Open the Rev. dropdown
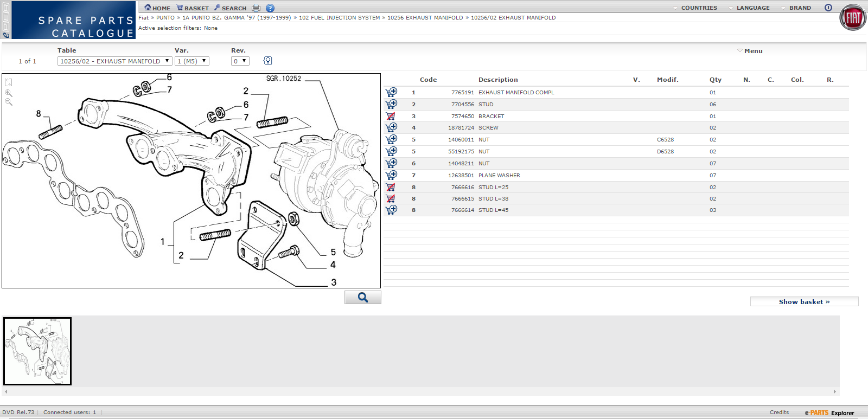Viewport: 868px width, 419px height. point(240,61)
